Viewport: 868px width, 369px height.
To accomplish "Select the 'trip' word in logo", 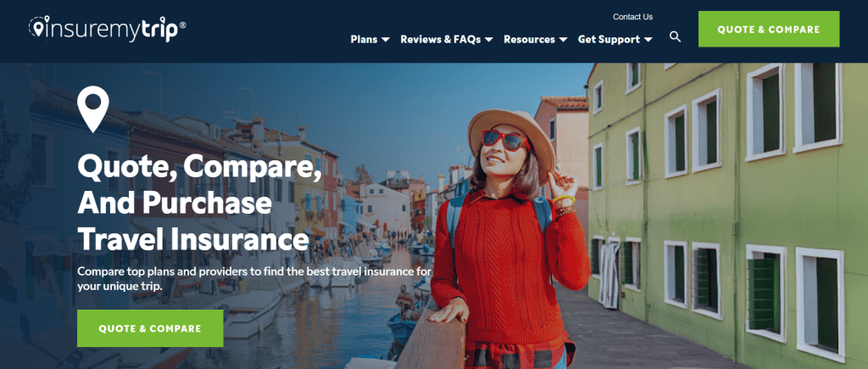I will (161, 29).
